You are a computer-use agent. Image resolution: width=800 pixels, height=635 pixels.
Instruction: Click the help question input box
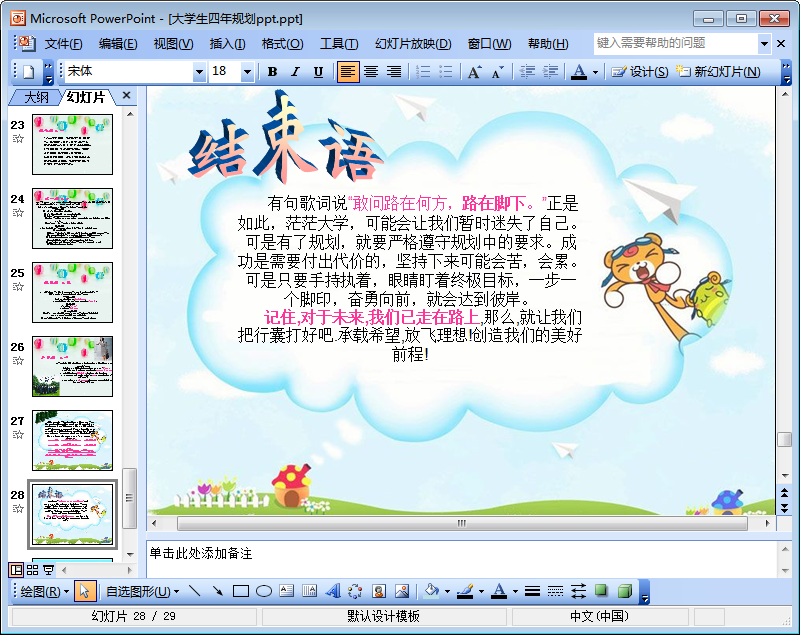tap(676, 44)
